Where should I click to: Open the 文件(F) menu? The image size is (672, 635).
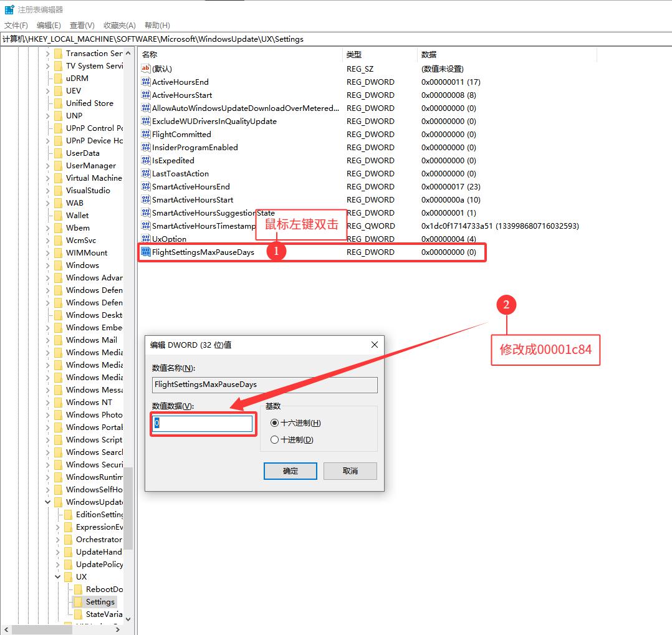(16, 26)
